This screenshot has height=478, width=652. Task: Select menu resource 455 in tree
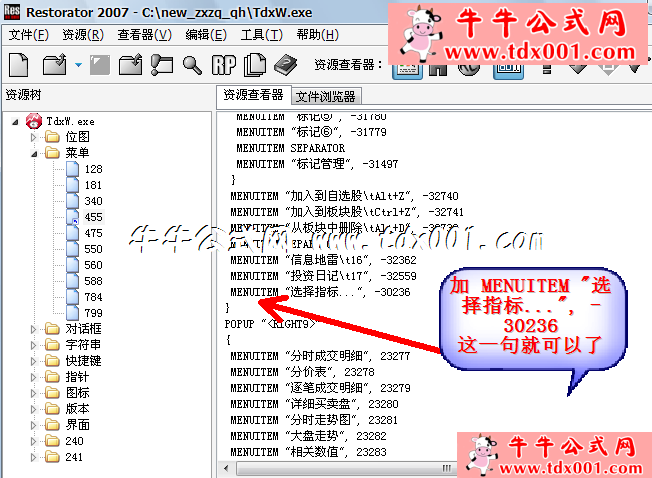click(92, 217)
